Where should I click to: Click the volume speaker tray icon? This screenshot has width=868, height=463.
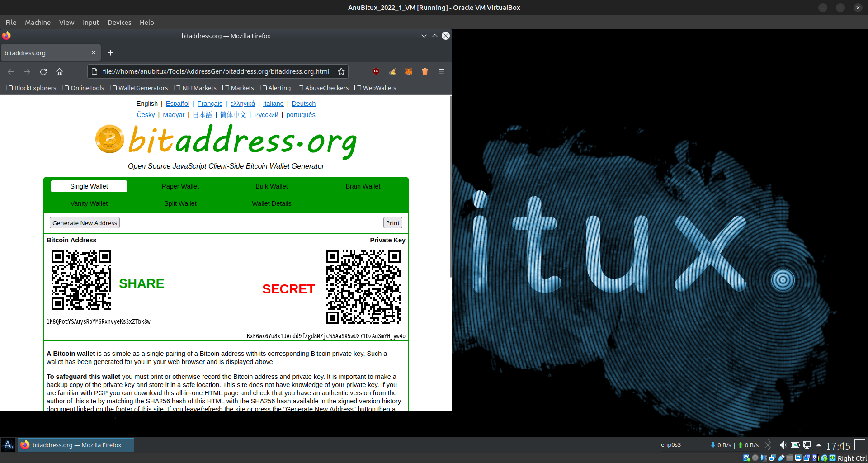click(783, 445)
